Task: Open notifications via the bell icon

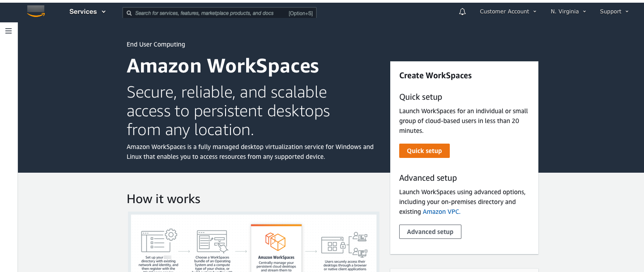Action: (x=462, y=11)
